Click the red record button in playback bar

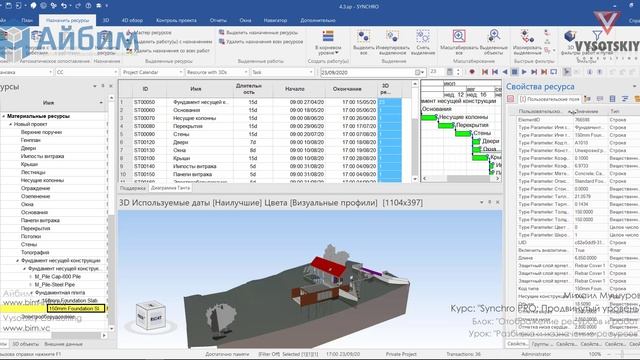pos(472,72)
